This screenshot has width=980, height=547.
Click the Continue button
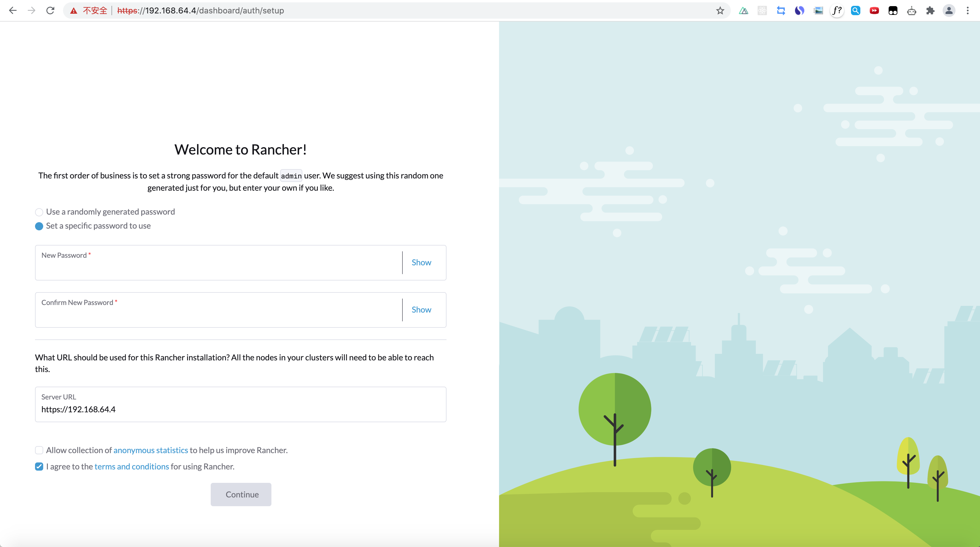coord(241,494)
